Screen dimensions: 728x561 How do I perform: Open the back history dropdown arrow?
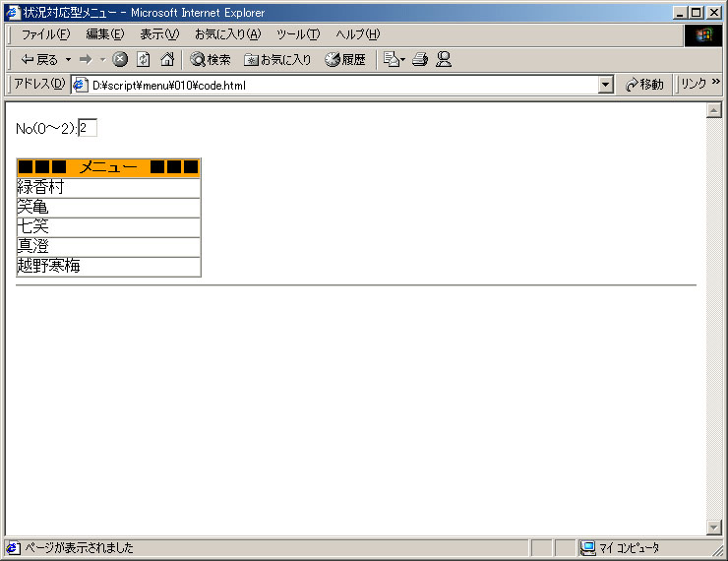68,59
